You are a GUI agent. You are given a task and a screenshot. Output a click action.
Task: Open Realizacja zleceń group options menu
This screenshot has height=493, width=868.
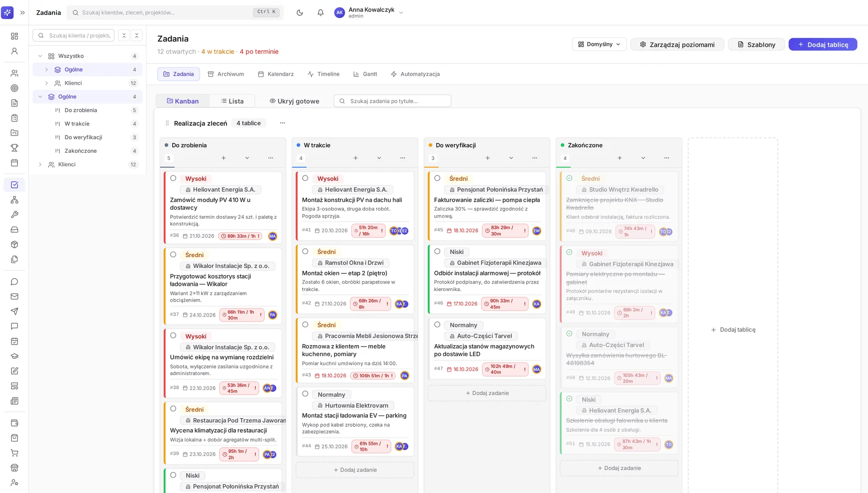(x=283, y=123)
